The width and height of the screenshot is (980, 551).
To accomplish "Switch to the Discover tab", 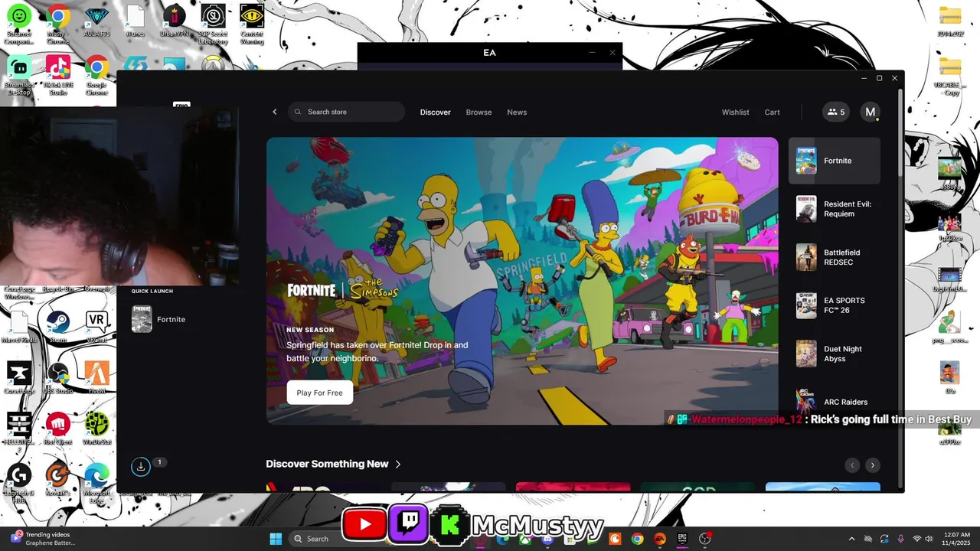I will pyautogui.click(x=435, y=112).
